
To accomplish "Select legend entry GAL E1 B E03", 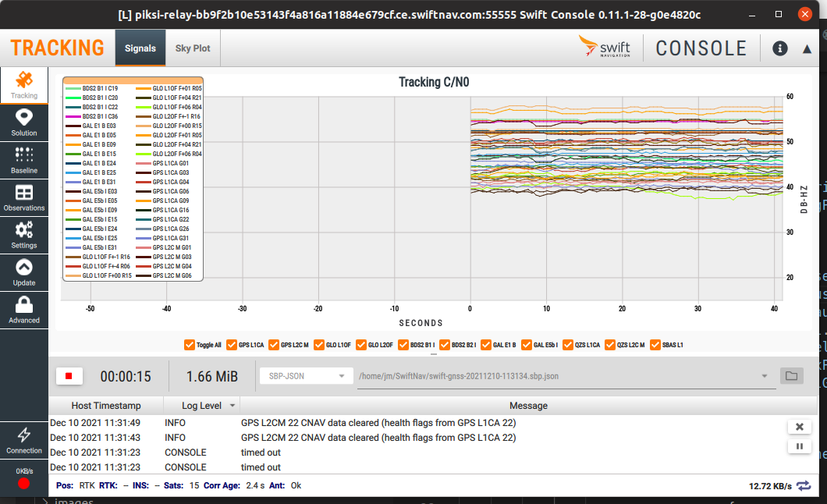I will 91,126.
